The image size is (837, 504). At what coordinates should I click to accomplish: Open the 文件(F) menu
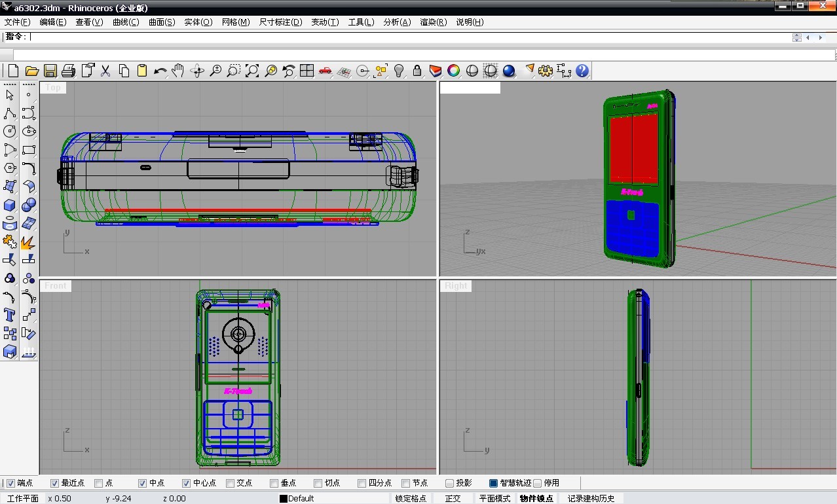pos(17,22)
